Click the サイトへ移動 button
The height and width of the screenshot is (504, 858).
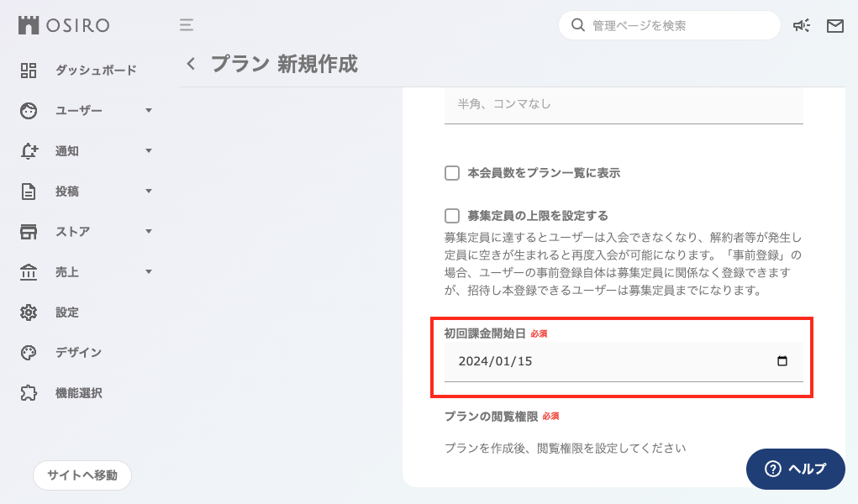coord(82,475)
